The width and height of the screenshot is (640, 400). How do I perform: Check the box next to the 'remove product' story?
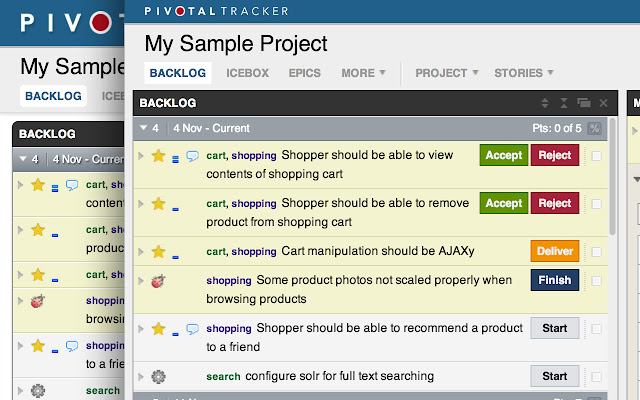pyautogui.click(x=596, y=204)
